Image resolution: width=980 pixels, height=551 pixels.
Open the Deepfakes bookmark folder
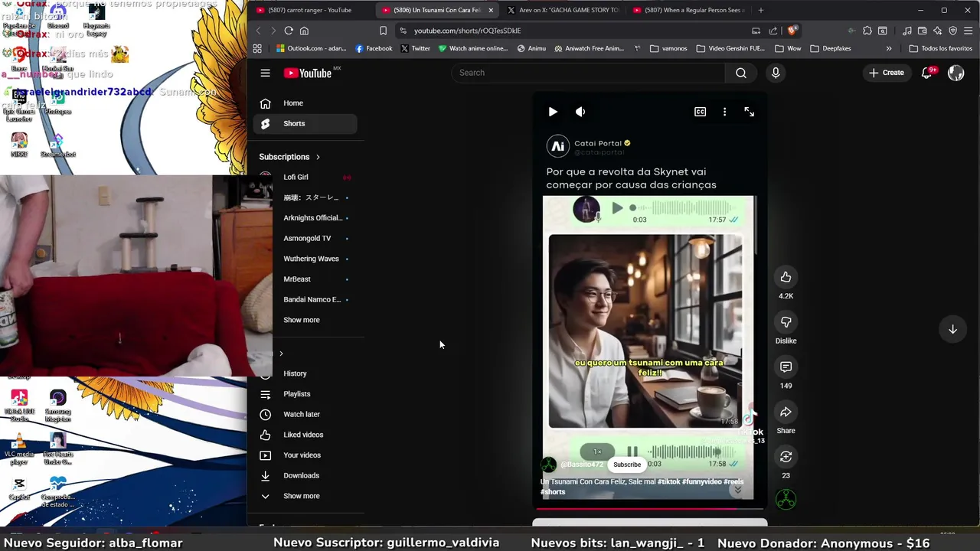[x=830, y=48]
